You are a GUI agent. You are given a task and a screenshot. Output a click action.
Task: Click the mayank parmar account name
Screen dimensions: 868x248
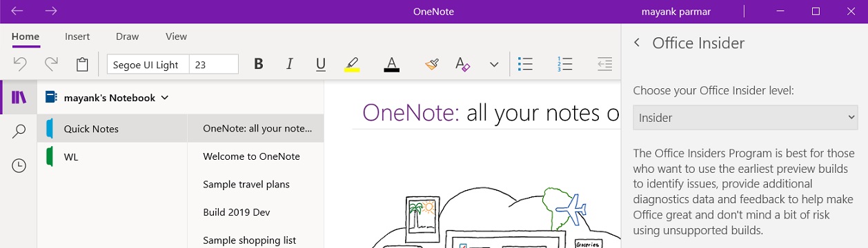(676, 11)
